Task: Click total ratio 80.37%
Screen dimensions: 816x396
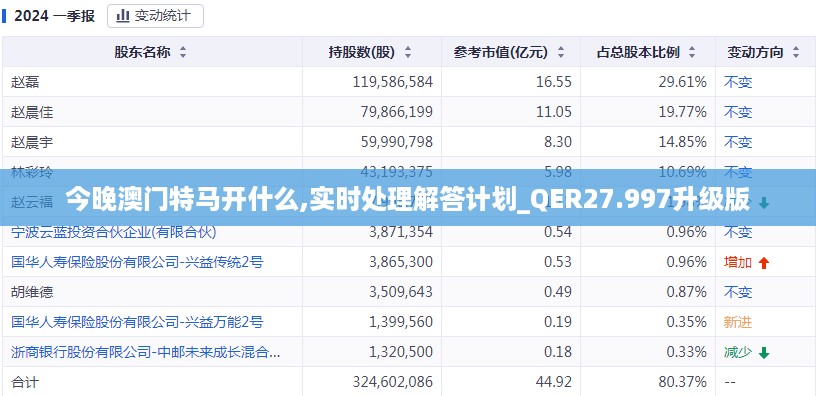Action: click(683, 382)
